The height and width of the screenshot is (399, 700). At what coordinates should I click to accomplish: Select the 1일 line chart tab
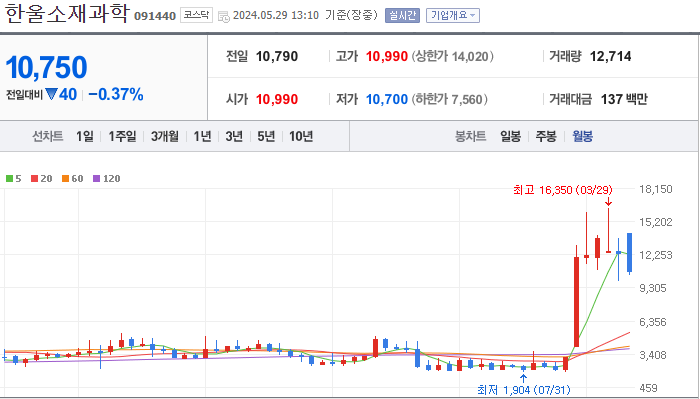[85, 136]
